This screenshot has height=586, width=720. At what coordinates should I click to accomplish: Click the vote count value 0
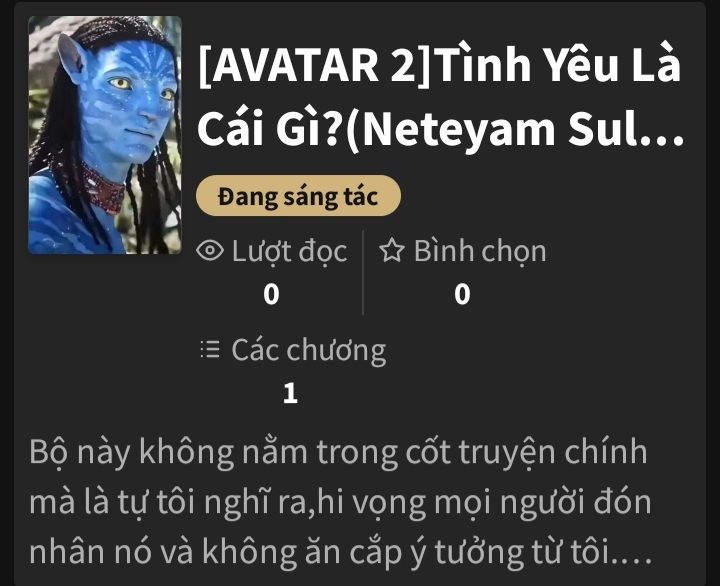pos(462,294)
